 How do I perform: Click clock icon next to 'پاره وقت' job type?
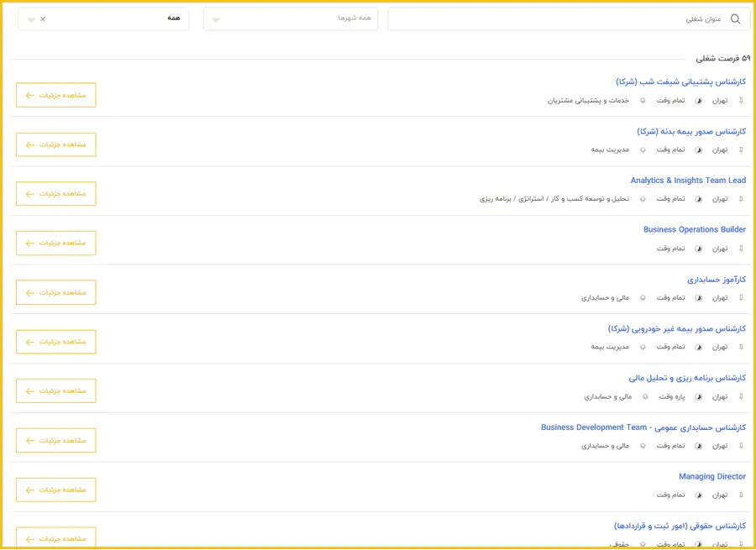pyautogui.click(x=698, y=396)
